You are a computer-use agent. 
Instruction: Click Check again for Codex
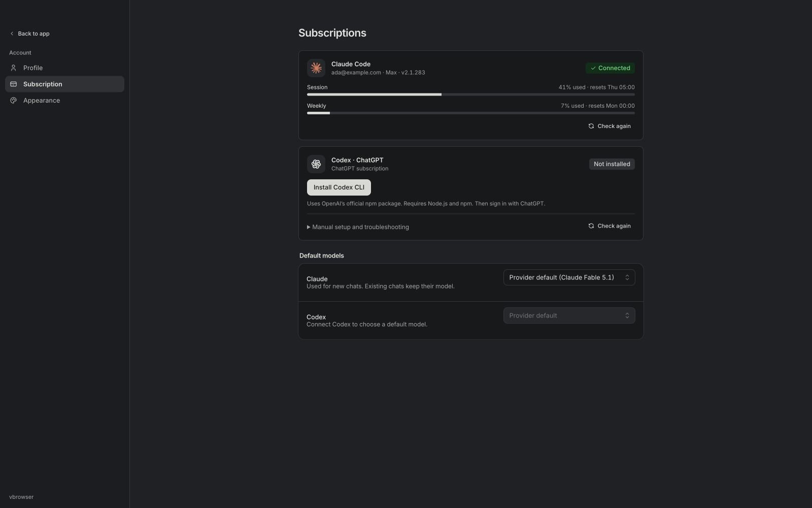610,226
